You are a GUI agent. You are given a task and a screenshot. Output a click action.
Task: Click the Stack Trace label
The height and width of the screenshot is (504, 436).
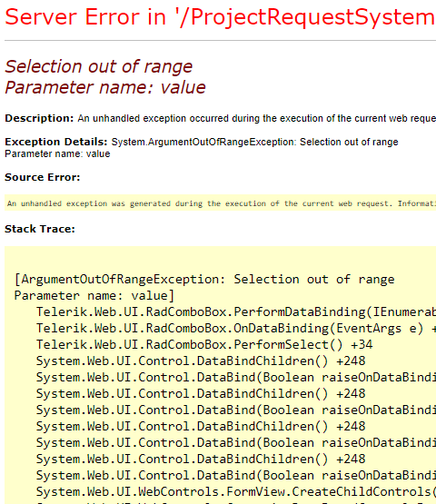40,229
